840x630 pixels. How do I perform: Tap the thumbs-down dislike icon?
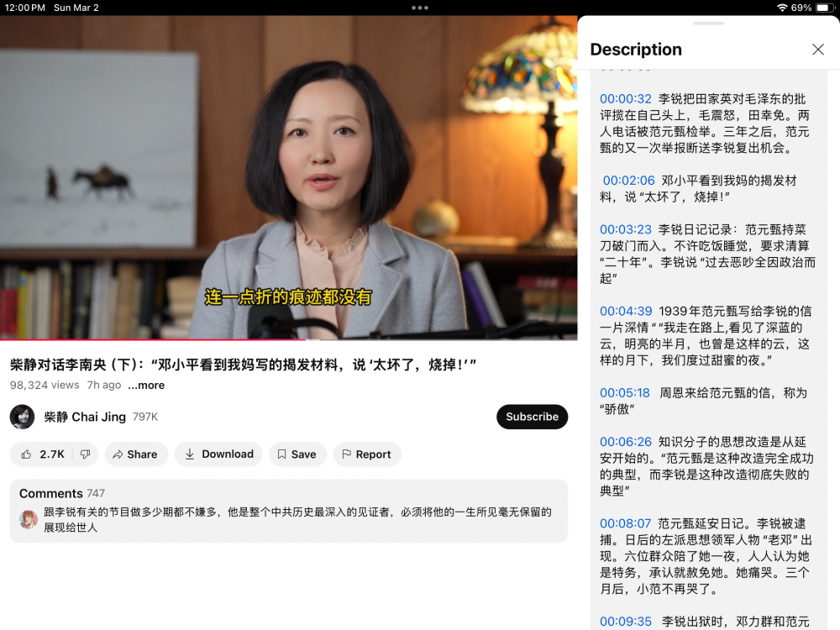85,454
